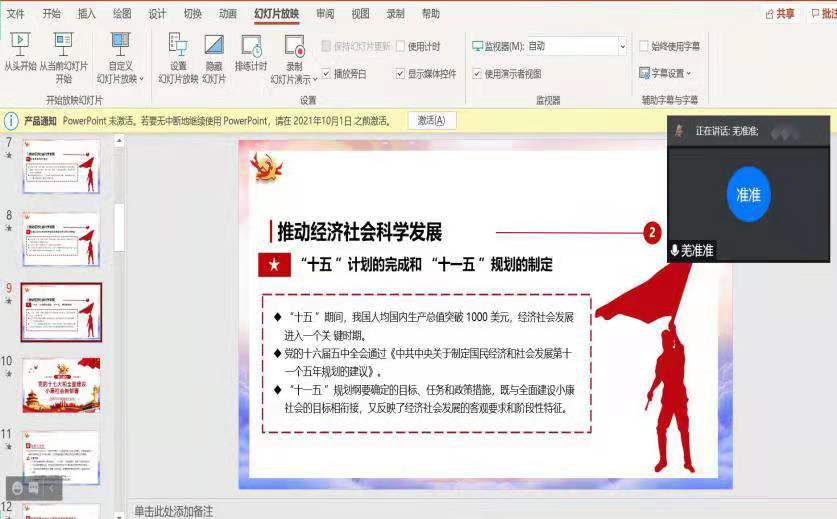Image resolution: width=837 pixels, height=519 pixels.
Task: Click Record Slide Show (录制幻灯片演示) icon
Action: pyautogui.click(x=294, y=46)
